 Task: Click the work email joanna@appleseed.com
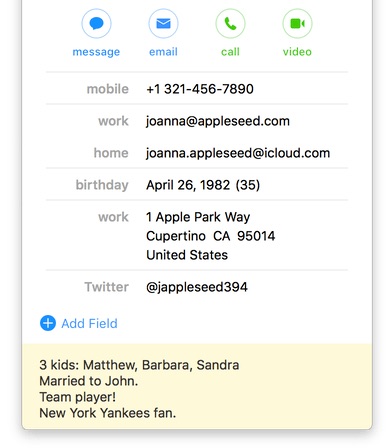218,121
